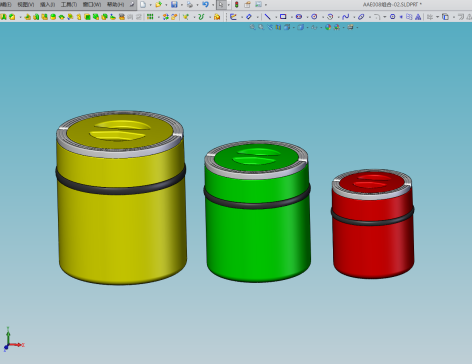Expand the Circle tool dropdown arrow
Viewport: 472px width, 364px height.
322,17
